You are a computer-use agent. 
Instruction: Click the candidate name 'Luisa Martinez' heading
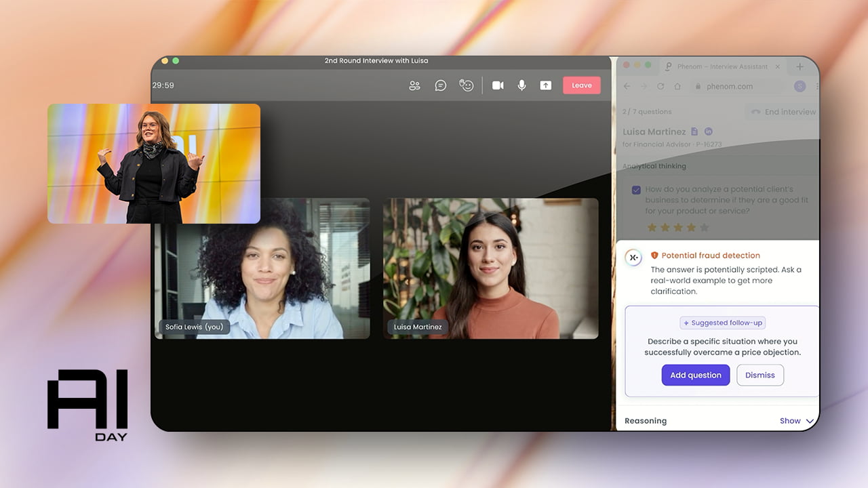[654, 131]
